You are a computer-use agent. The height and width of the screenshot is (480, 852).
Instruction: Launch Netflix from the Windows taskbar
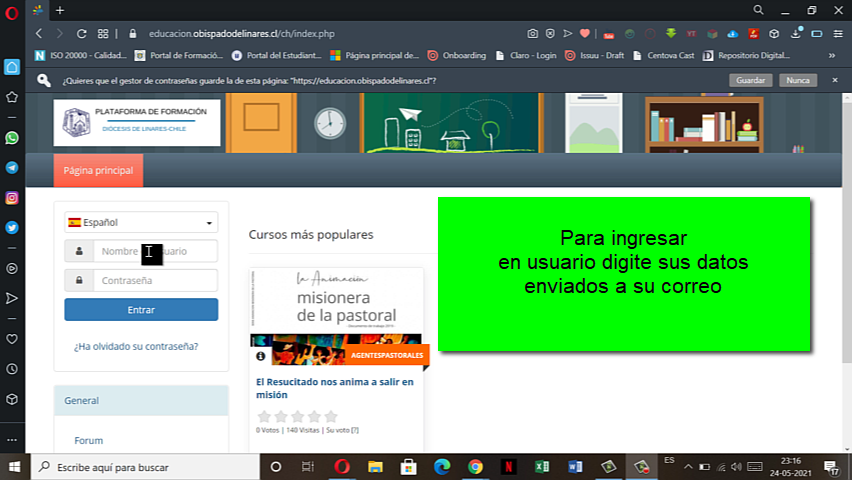[508, 467]
